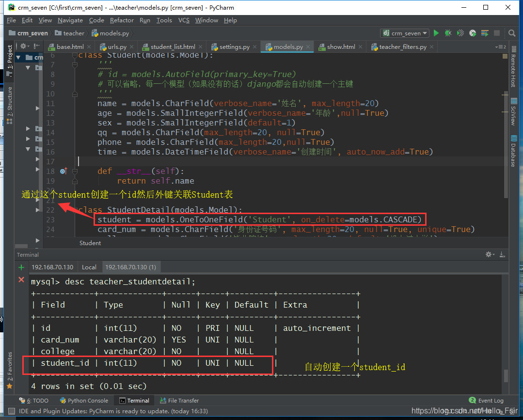Close terminal session with the red X icon
523x420 pixels.
pos(21,280)
